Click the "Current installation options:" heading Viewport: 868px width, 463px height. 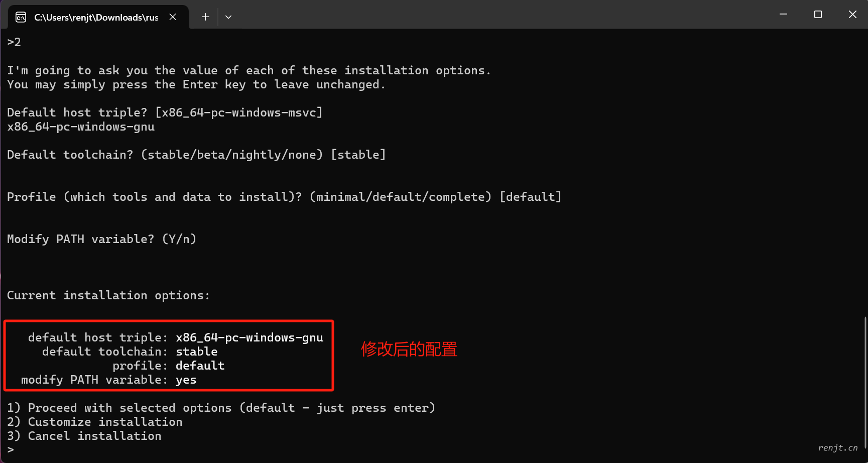108,295
